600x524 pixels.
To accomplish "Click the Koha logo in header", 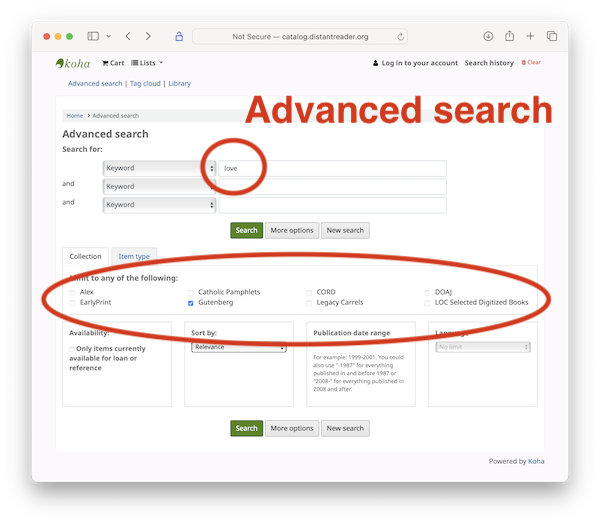I will coord(73,63).
